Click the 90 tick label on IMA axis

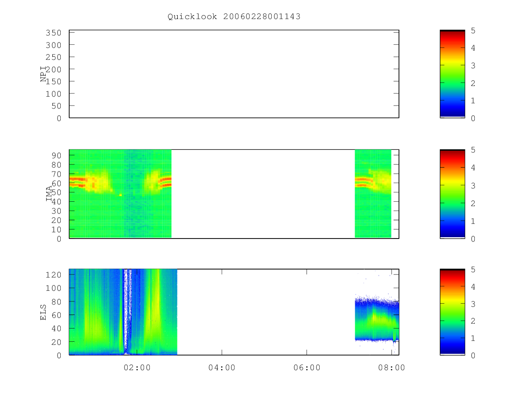[x=57, y=155]
